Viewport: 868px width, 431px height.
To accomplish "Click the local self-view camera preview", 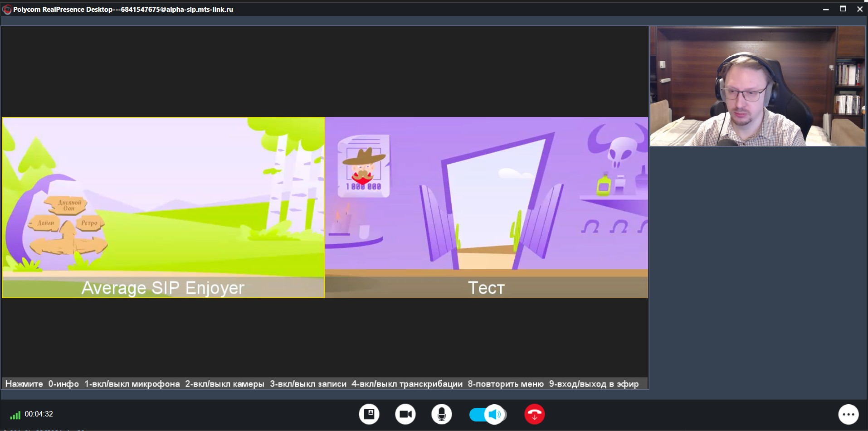I will point(757,86).
